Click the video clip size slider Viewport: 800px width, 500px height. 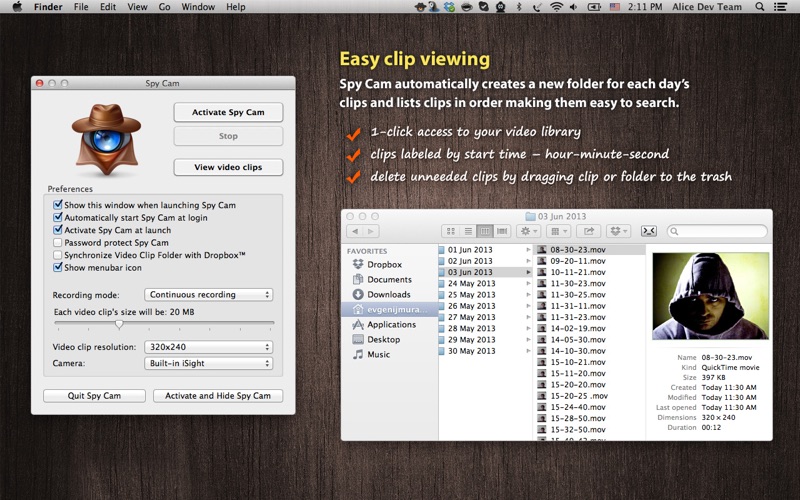[119, 324]
